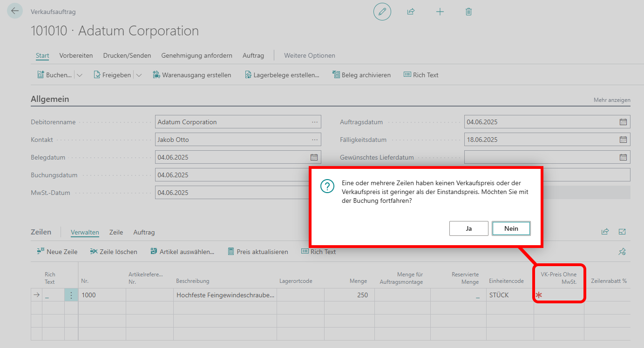This screenshot has width=644, height=348.
Task: Click the Lagerortcode column header
Action: (x=296, y=281)
